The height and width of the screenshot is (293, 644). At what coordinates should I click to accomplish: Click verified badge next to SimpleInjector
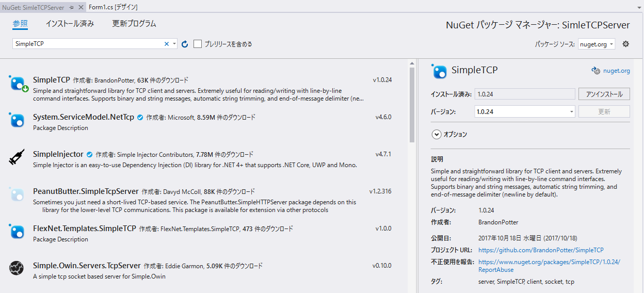(89, 155)
